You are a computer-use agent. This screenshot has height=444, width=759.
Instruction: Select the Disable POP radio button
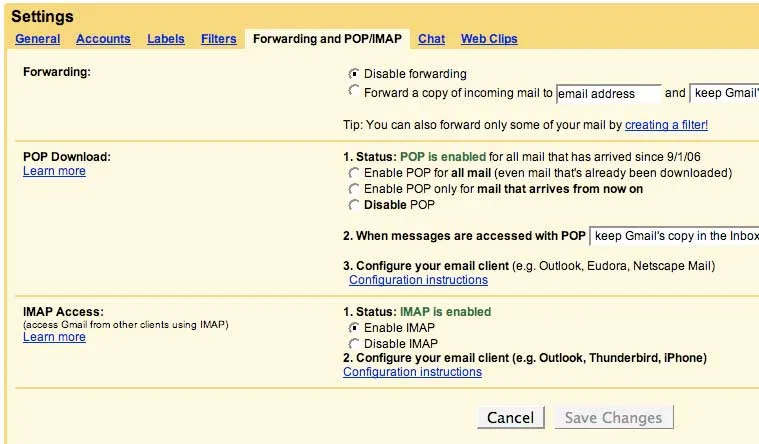pyautogui.click(x=353, y=205)
